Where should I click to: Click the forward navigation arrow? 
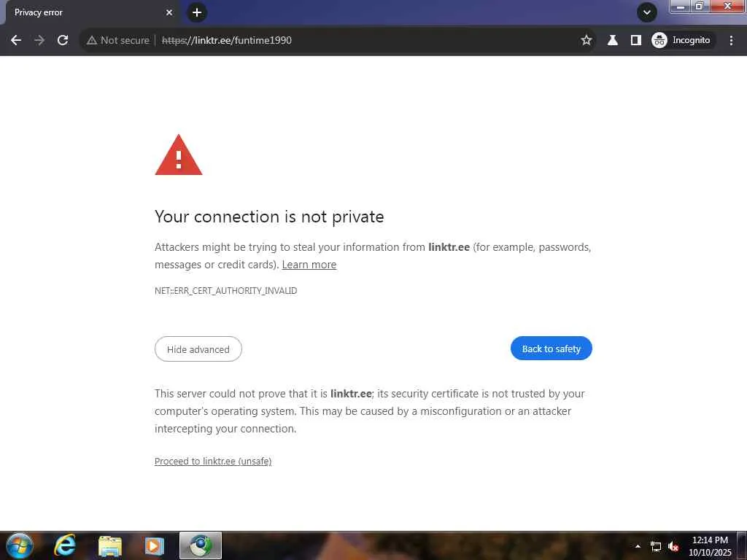[x=39, y=41]
